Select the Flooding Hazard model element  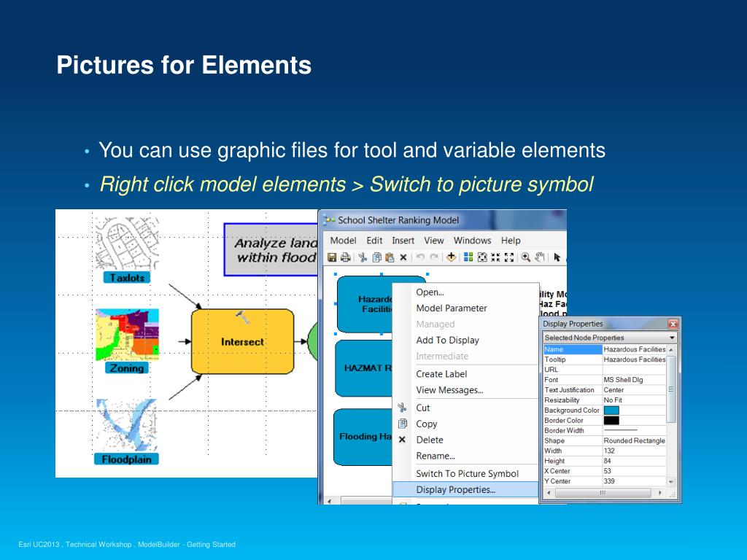click(363, 437)
